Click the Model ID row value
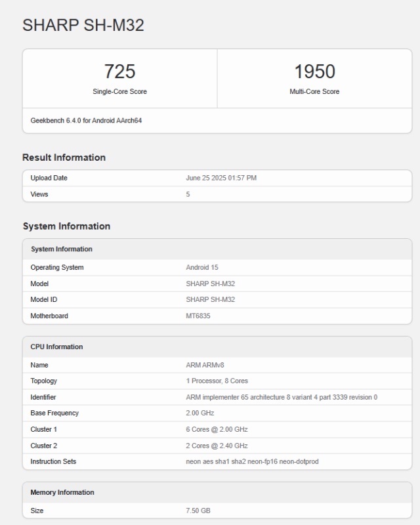Image resolution: width=420 pixels, height=525 pixels. tap(211, 299)
